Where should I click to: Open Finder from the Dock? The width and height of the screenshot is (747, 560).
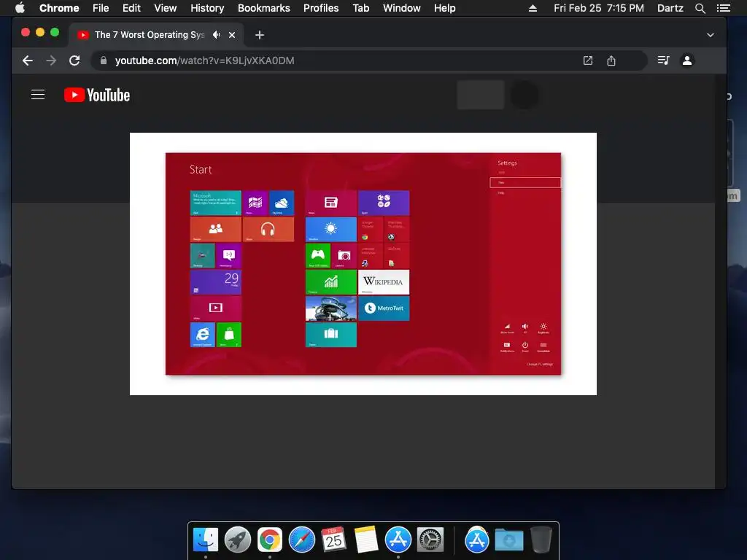point(206,540)
